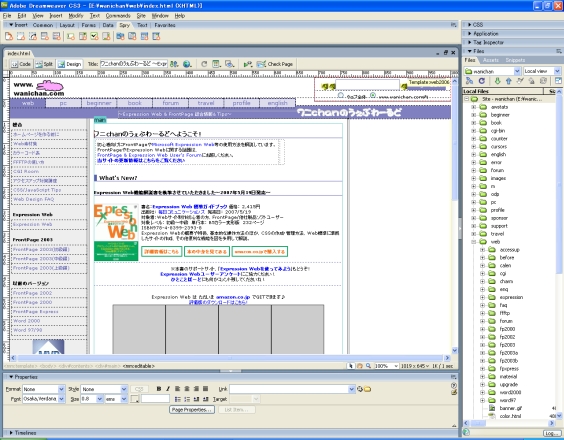Open the Site menu
The image size is (564, 440).
click(x=141, y=15)
